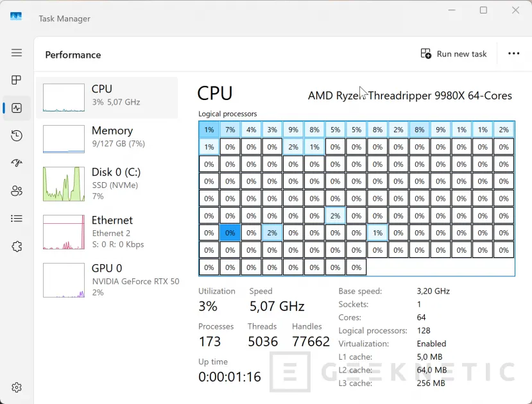
Task: Close the Task Manager window
Action: pos(515,10)
